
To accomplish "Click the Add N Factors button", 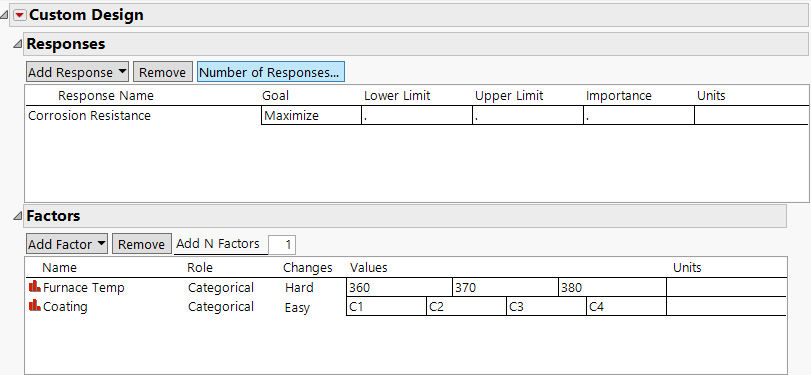I will pos(218,244).
